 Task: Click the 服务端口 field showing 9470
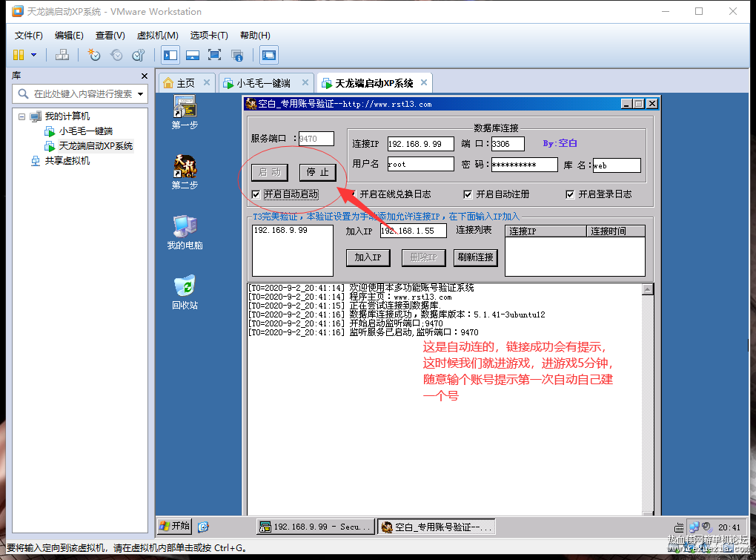[316, 139]
